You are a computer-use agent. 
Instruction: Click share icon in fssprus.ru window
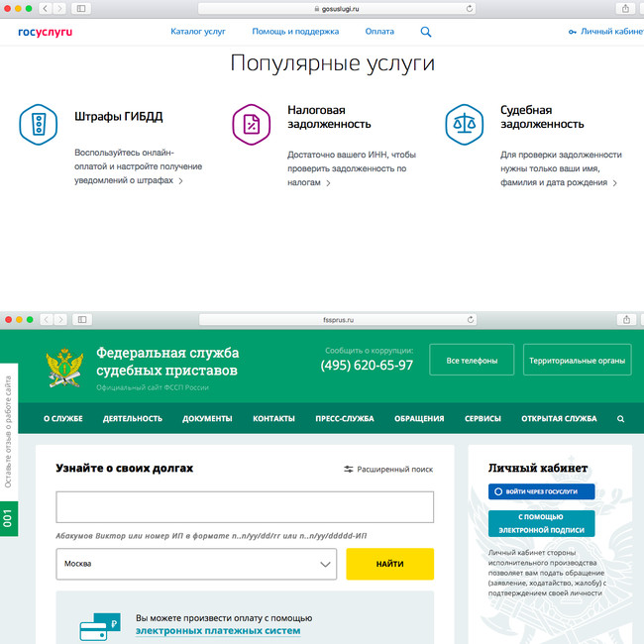(x=626, y=320)
